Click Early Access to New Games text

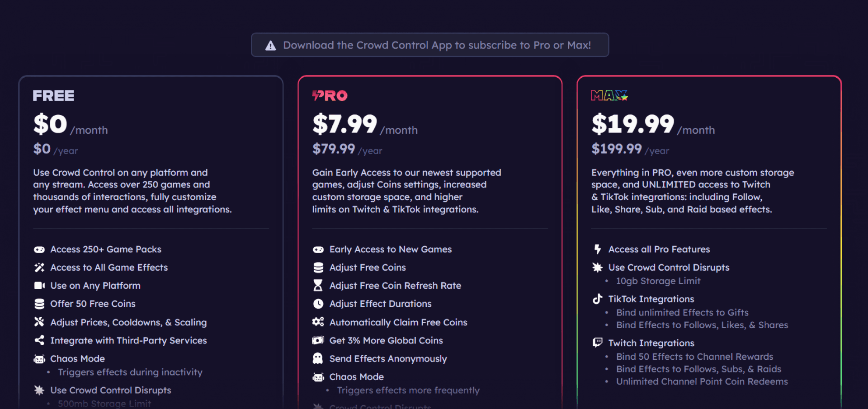pyautogui.click(x=391, y=249)
